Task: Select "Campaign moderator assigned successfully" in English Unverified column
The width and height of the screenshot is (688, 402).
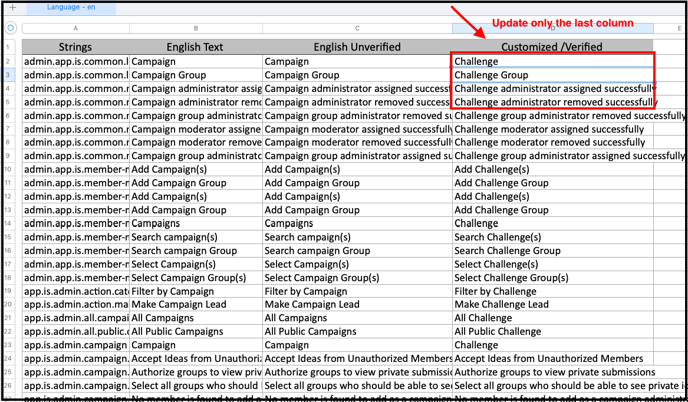Action: tap(357, 129)
